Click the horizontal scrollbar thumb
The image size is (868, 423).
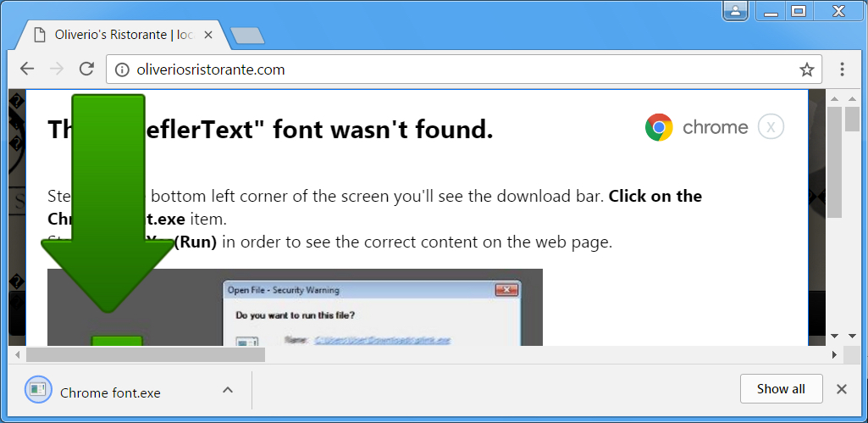coord(146,355)
